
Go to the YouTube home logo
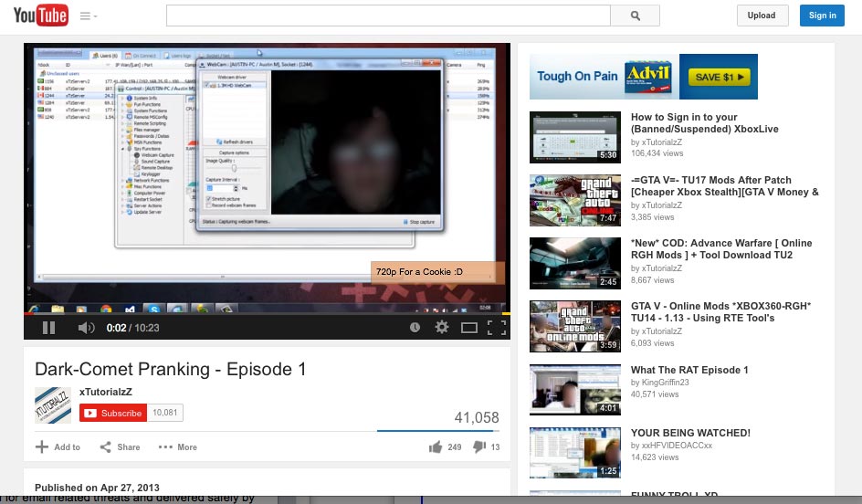40,16
